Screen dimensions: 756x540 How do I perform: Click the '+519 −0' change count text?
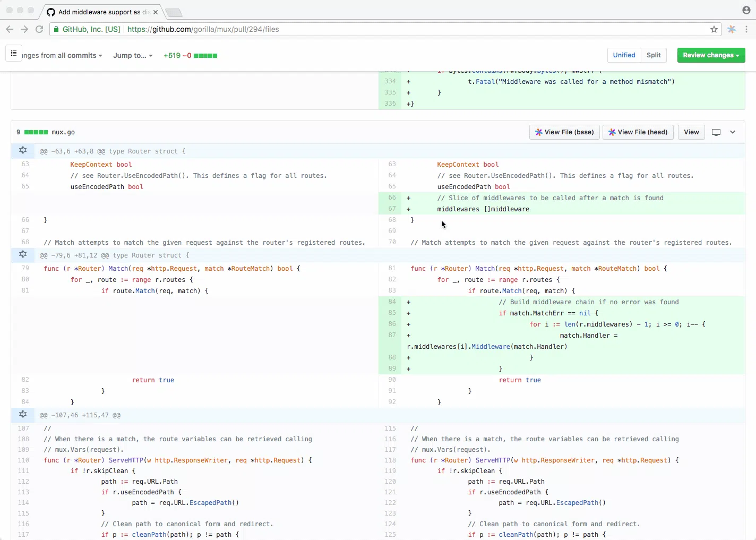(177, 55)
